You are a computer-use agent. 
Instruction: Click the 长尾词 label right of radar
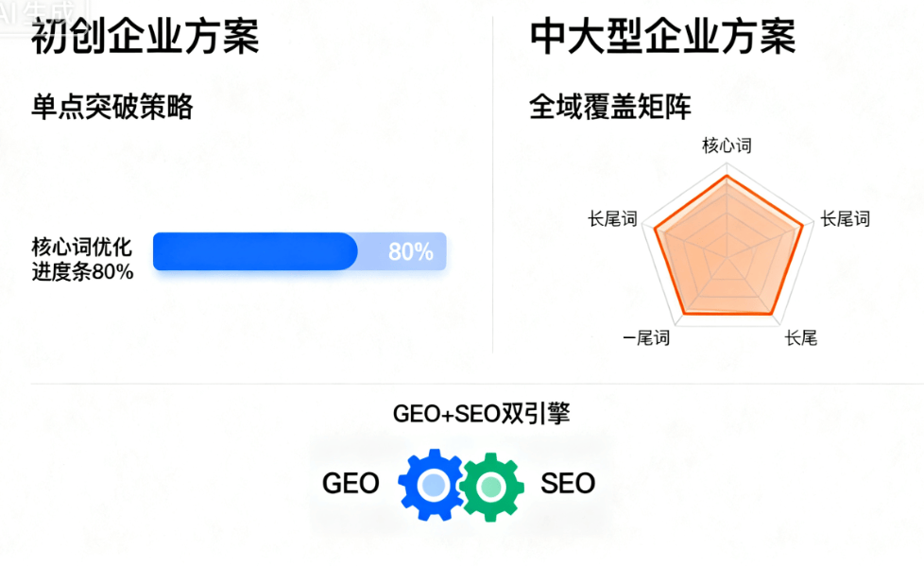845,219
